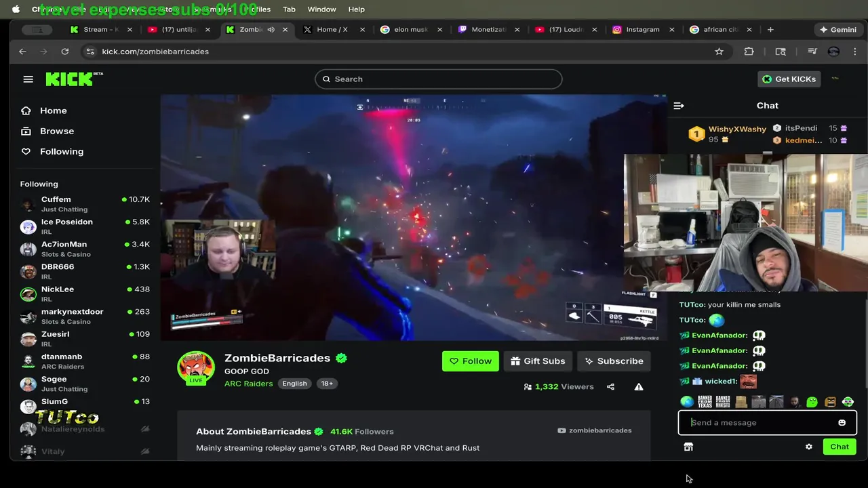868x488 pixels.
Task: Click ZombieBarricades LIVE avatar
Action: [196, 368]
